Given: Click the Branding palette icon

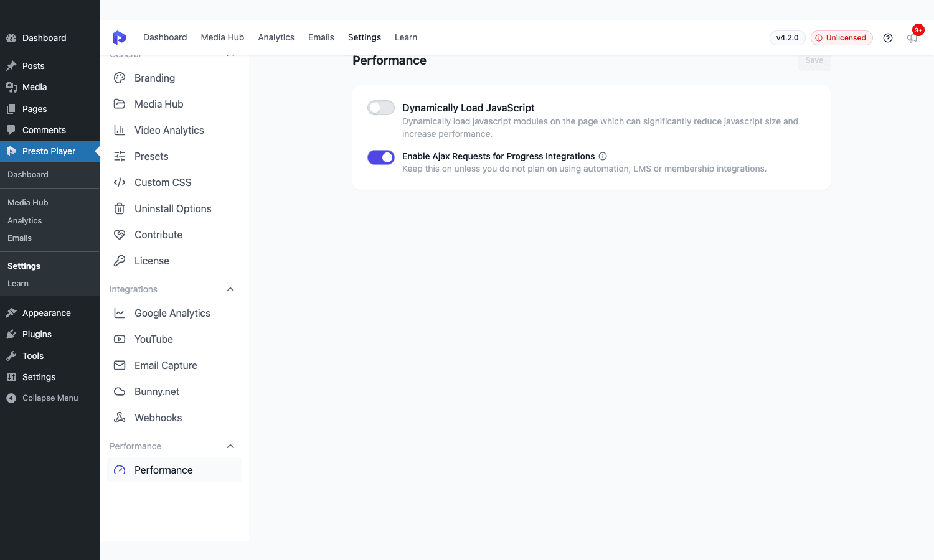Looking at the screenshot, I should coord(120,78).
